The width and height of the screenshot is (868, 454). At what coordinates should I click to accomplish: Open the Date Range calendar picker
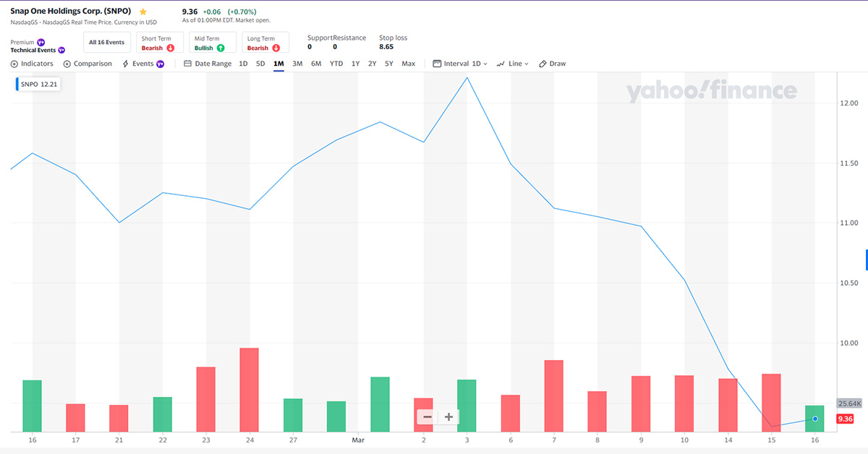[x=208, y=64]
